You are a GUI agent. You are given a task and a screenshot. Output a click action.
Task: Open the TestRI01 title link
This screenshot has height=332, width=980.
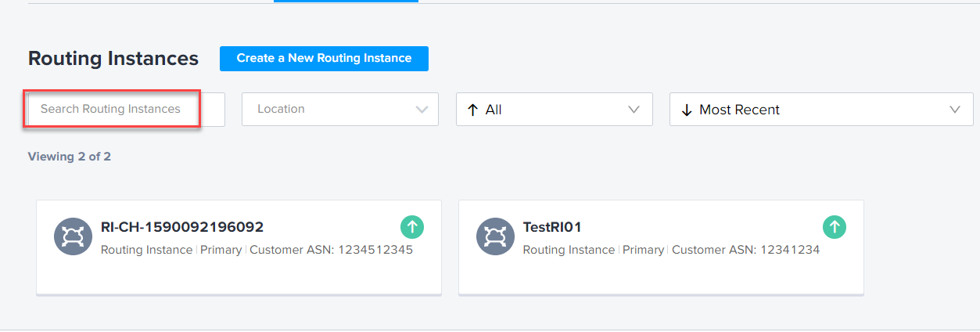tap(552, 227)
